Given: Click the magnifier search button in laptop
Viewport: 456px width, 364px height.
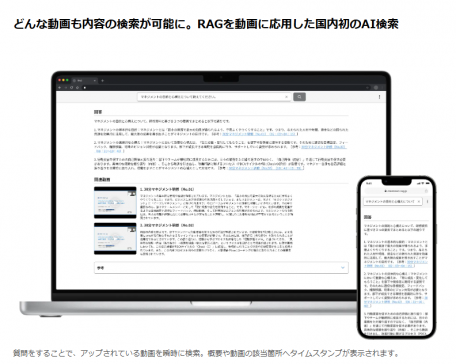Looking at the screenshot, I should [299, 97].
